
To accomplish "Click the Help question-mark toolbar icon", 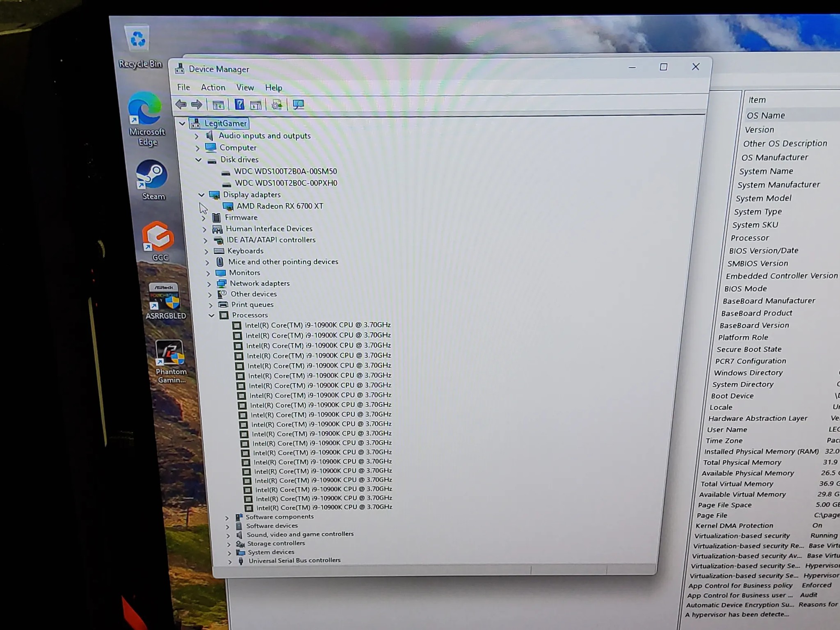I will click(239, 105).
